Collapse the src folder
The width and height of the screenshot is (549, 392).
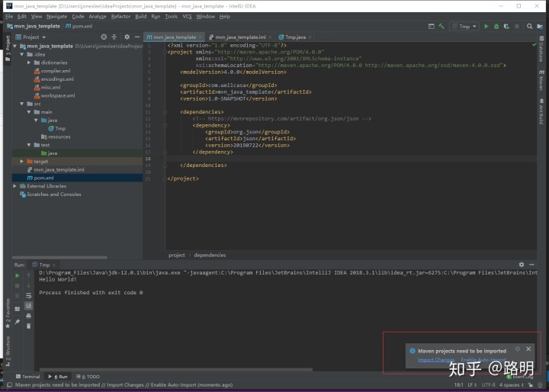(x=21, y=104)
